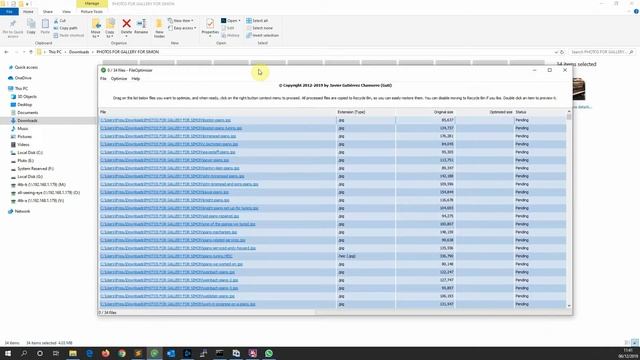Open the File tab in Explorer
This screenshot has height=360, width=640.
pyautogui.click(x=9, y=11)
